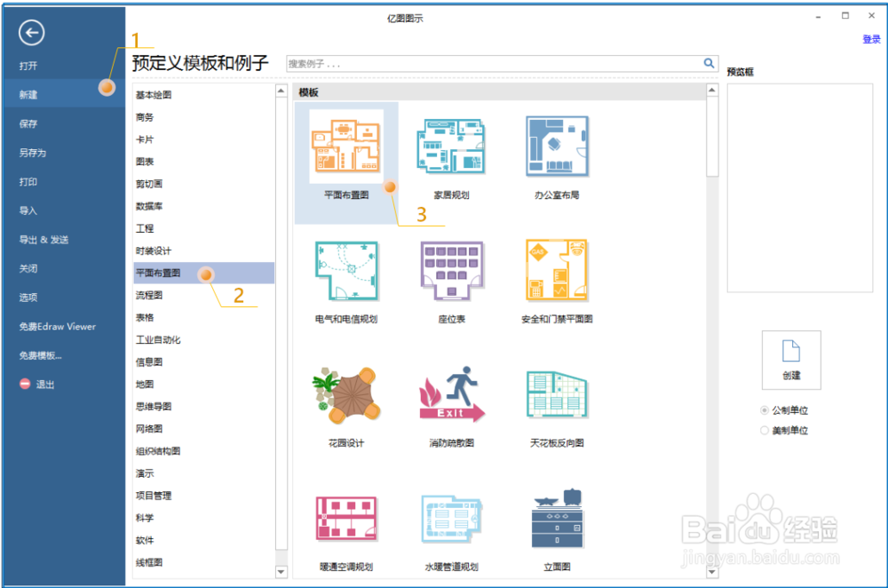Select the 演示 category
This screenshot has width=888, height=588.
tap(145, 473)
